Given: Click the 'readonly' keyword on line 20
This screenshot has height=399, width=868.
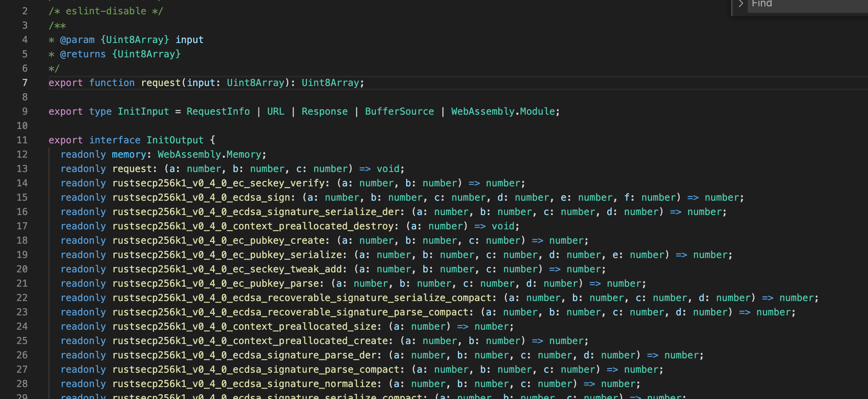Looking at the screenshot, I should coord(83,269).
